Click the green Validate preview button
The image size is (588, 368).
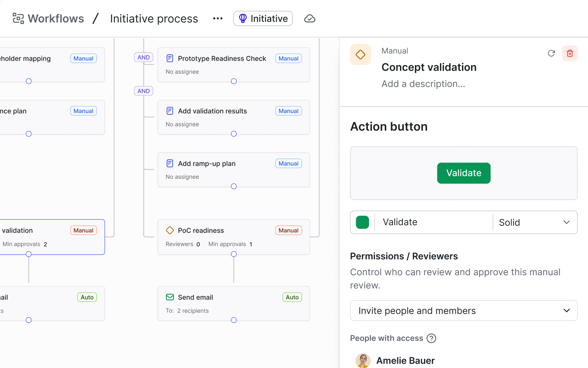click(x=464, y=173)
